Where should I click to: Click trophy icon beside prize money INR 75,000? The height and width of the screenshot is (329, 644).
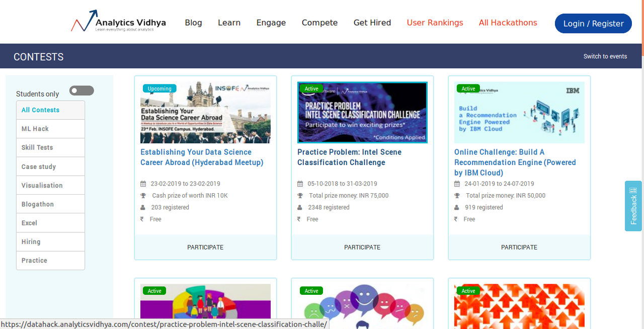[300, 196]
